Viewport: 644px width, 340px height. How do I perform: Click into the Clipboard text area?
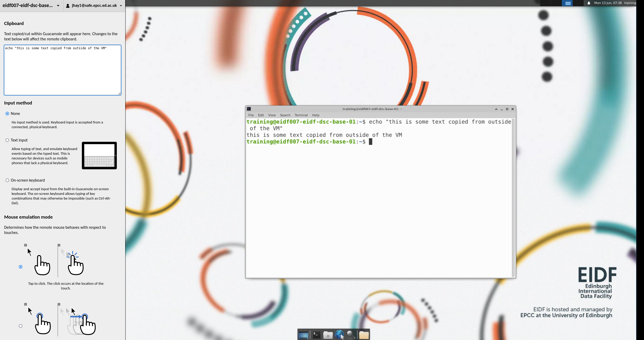click(63, 70)
